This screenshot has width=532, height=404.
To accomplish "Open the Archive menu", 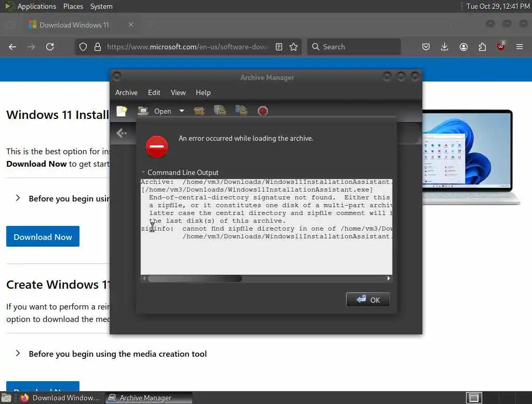I will tap(126, 92).
